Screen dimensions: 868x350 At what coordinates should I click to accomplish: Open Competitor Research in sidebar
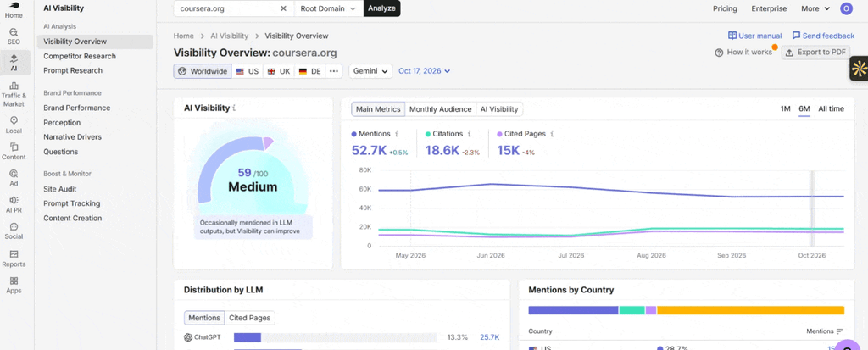[80, 56]
